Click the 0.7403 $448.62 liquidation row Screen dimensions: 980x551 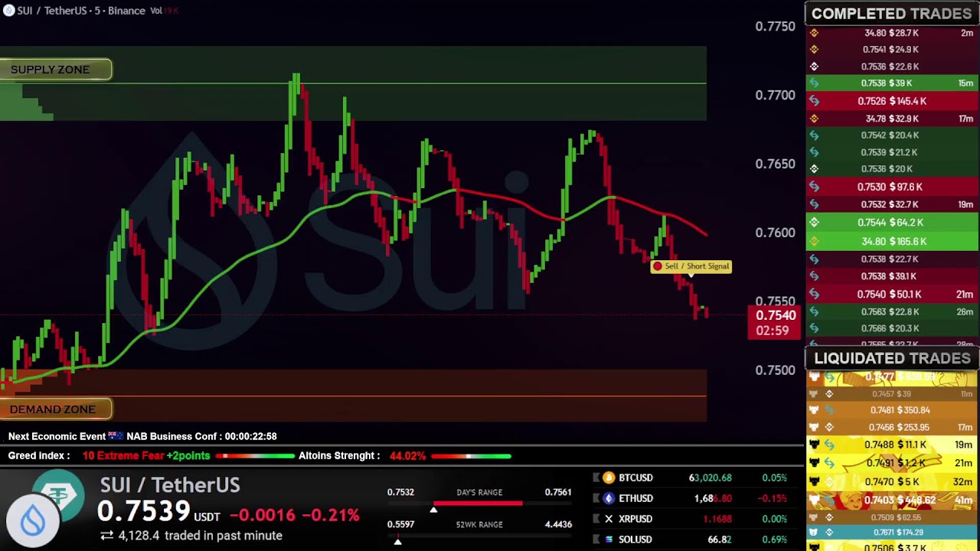click(x=892, y=500)
